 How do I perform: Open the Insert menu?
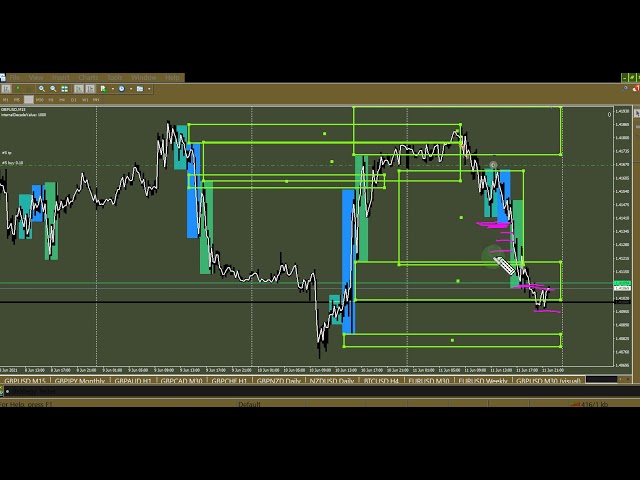(61, 77)
